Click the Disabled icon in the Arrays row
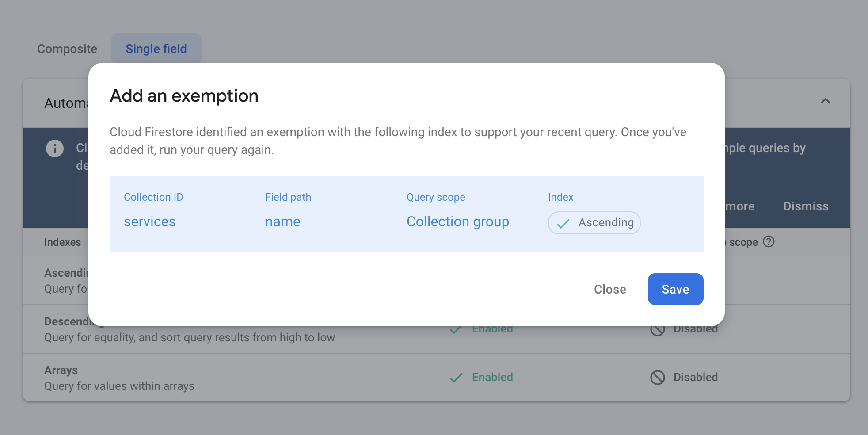 point(658,378)
